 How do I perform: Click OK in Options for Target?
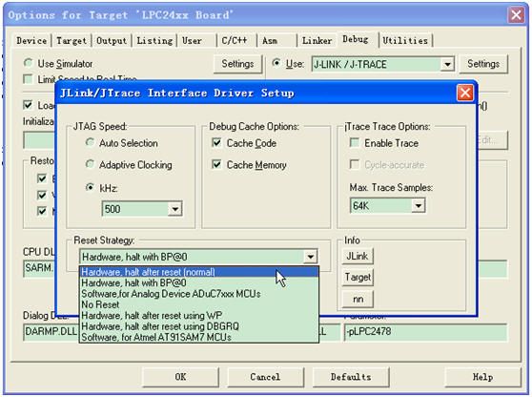[x=180, y=377]
